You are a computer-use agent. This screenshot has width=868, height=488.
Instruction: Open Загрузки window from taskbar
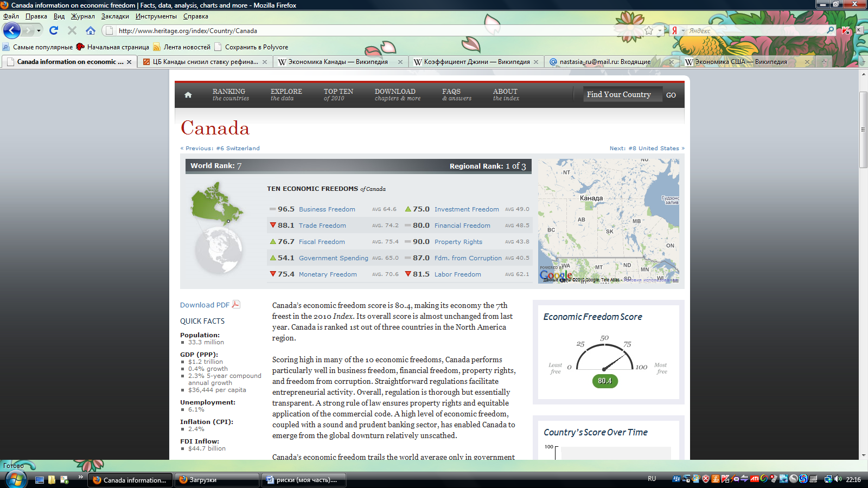click(x=217, y=480)
